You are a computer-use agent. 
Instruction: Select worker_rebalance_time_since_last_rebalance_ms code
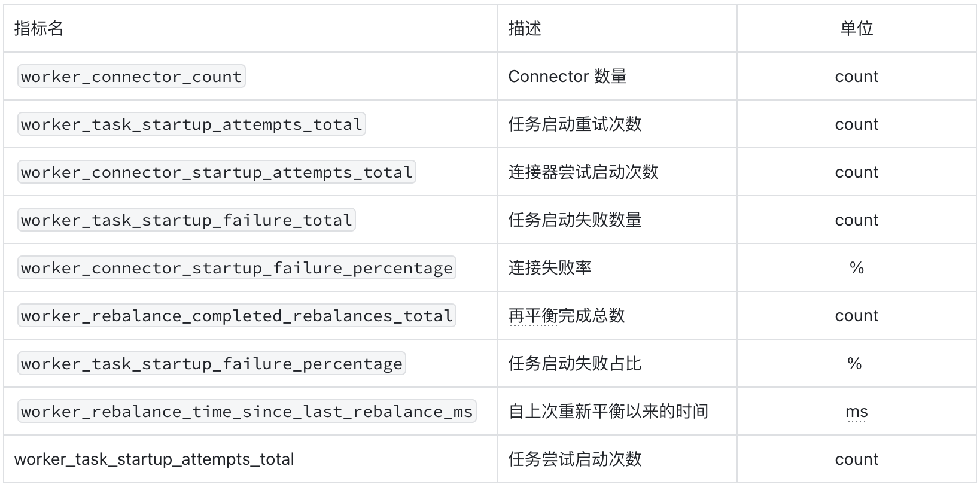coord(247,411)
